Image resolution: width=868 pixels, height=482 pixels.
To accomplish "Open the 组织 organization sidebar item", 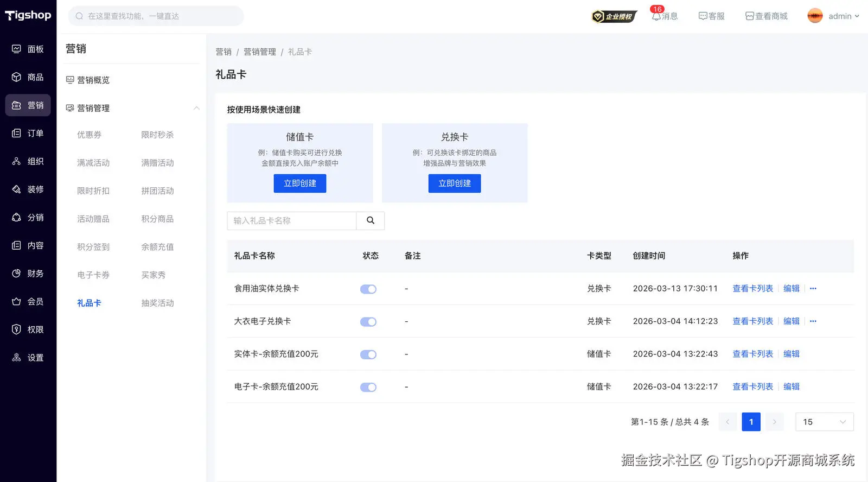I will click(28, 161).
